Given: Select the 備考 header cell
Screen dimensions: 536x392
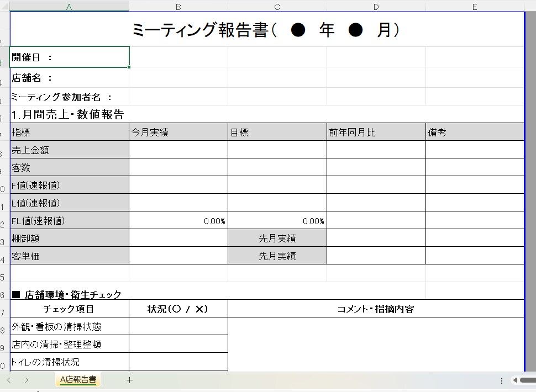Looking at the screenshot, I should coord(475,132).
